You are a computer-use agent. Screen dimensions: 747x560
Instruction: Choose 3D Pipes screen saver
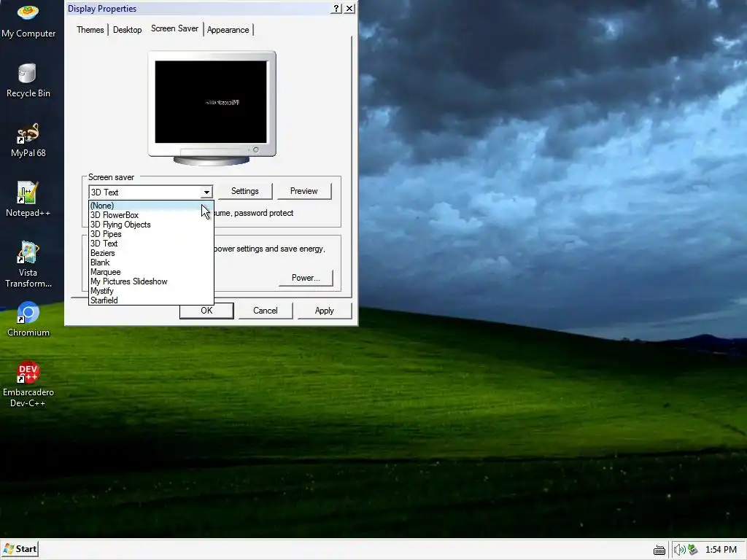(x=150, y=234)
